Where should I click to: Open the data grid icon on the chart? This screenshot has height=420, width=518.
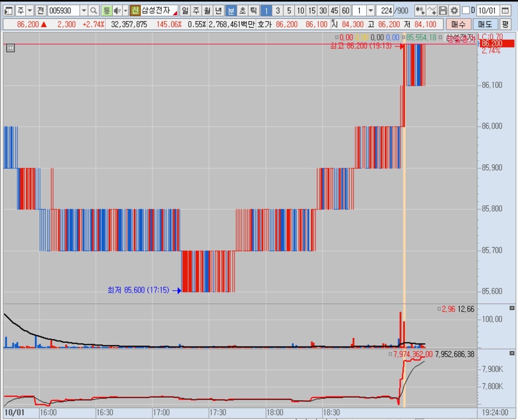(11, 48)
